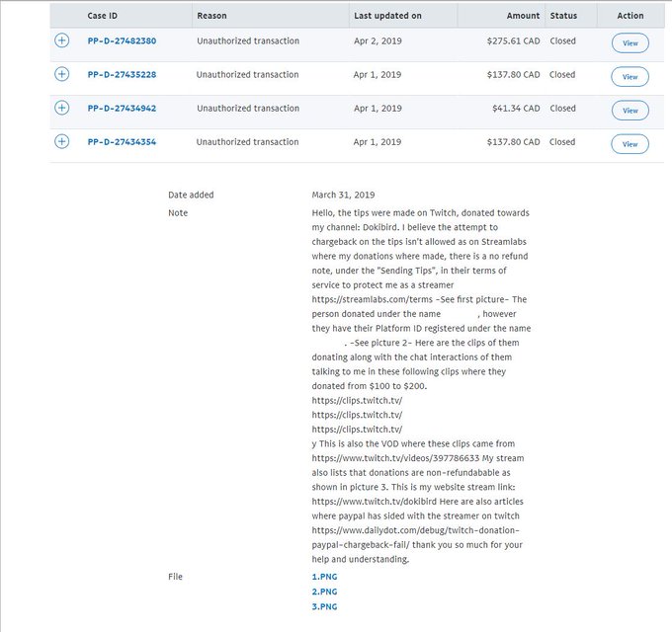Open attached file 2.PNG
The width and height of the screenshot is (672, 632).
pos(324,592)
